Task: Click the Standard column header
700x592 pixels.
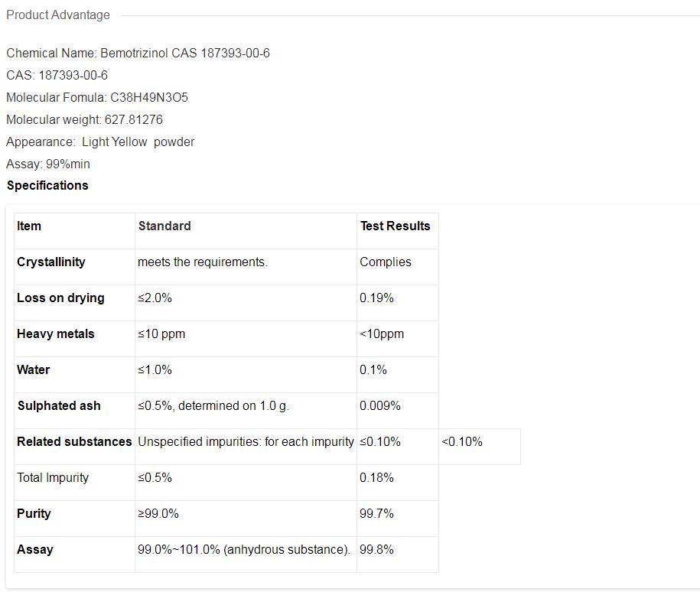Action: pyautogui.click(x=164, y=226)
